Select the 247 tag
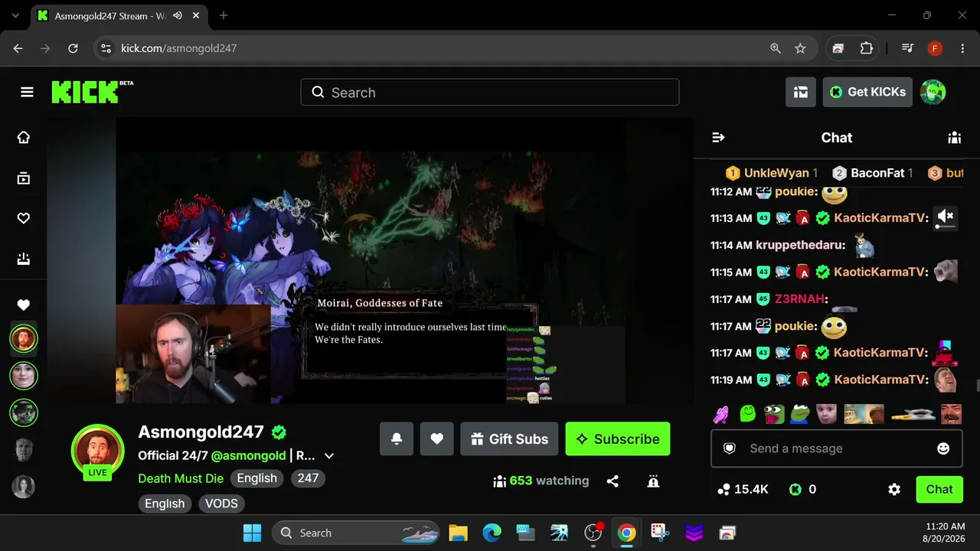This screenshot has height=551, width=980. click(x=308, y=478)
